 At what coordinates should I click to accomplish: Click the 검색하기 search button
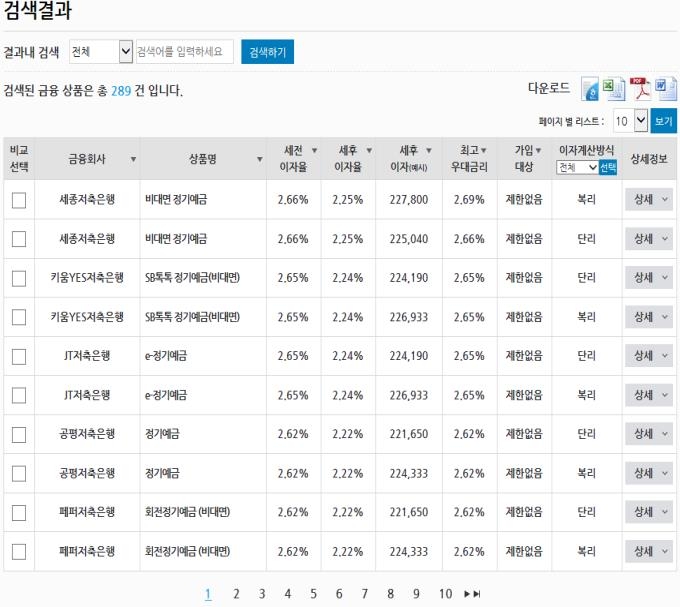pyautogui.click(x=268, y=52)
